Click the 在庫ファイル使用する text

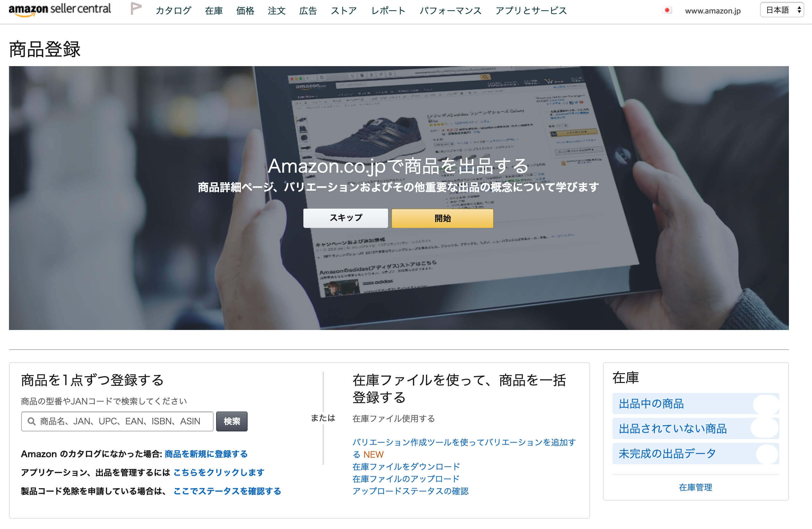coord(394,419)
